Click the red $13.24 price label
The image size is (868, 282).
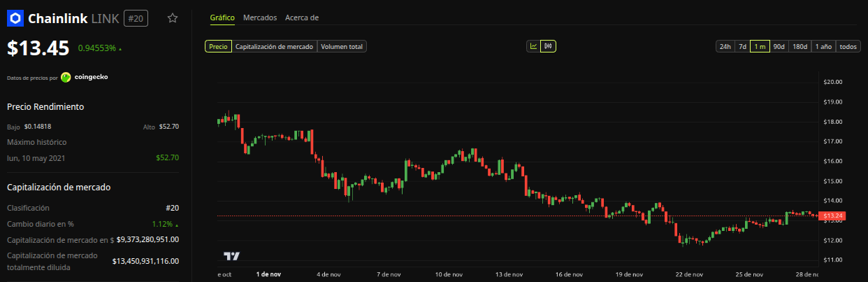(x=834, y=216)
